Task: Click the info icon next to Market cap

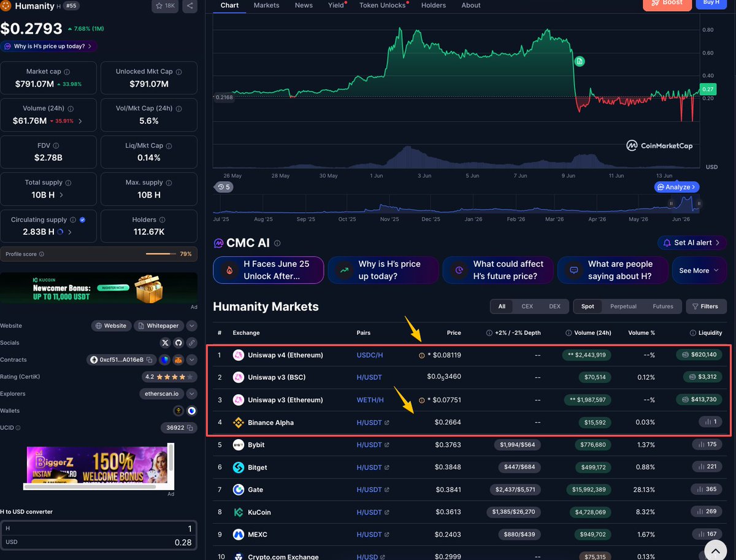Action: point(67,72)
